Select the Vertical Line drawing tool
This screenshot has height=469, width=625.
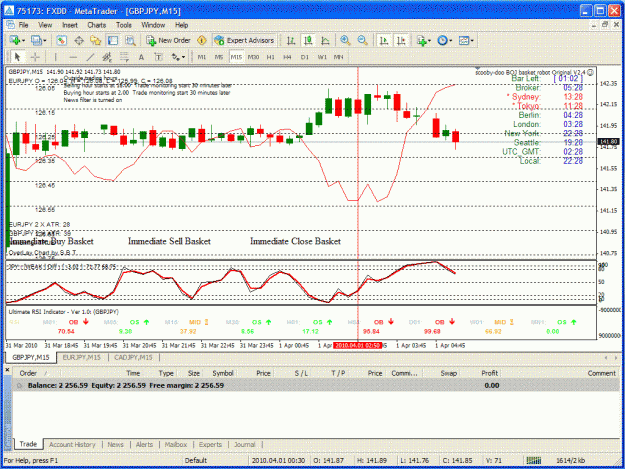55,57
